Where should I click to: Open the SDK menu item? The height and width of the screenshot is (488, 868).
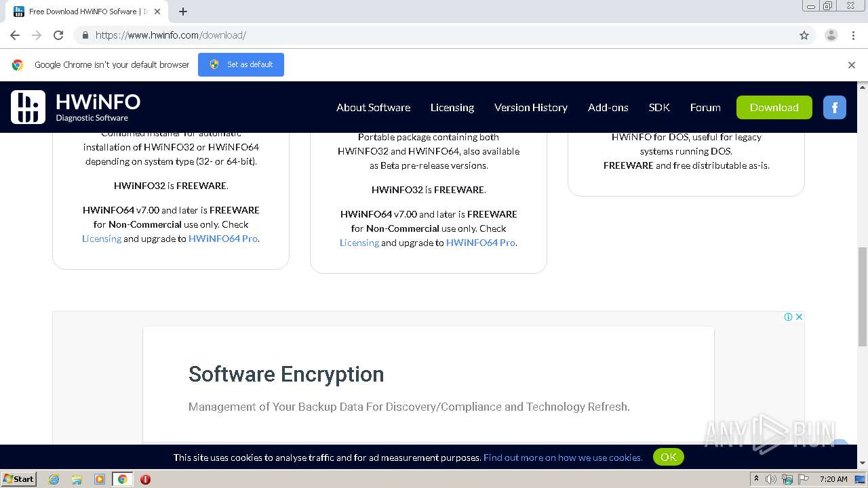[x=659, y=107]
